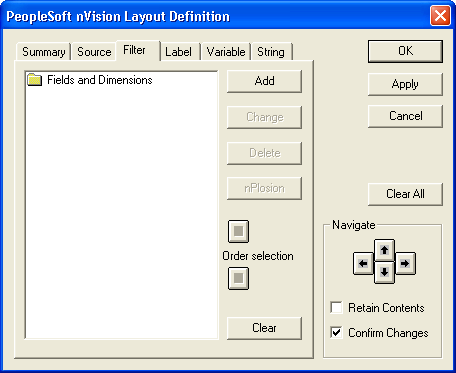The image size is (456, 373).
Task: Uncheck the Confirm Changes checkbox
Action: (336, 332)
